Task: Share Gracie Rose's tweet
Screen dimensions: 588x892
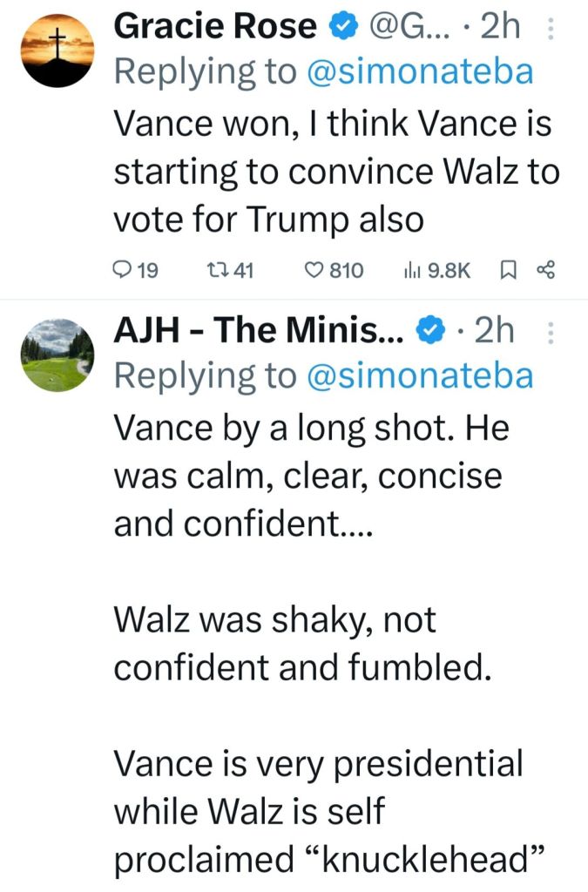Action: 546,271
